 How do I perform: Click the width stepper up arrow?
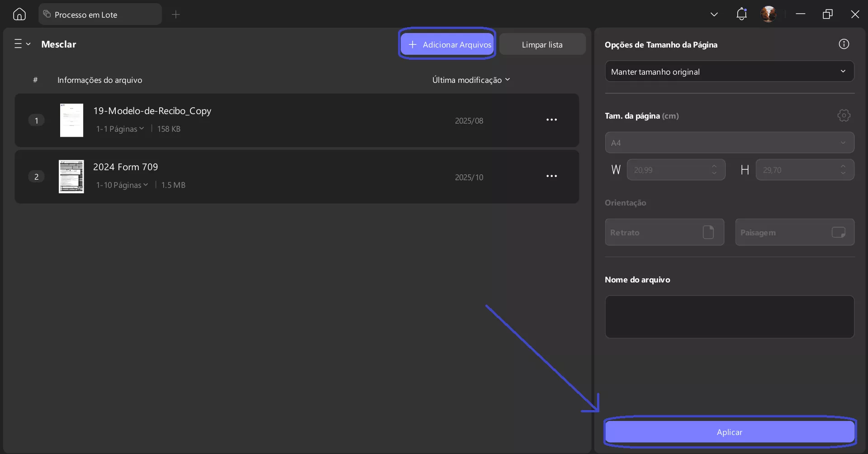pos(714,166)
